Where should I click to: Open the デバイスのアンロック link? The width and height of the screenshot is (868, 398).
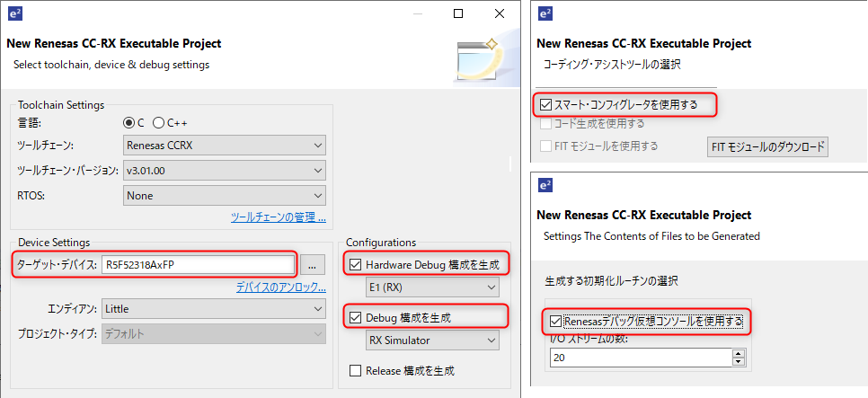(x=280, y=287)
